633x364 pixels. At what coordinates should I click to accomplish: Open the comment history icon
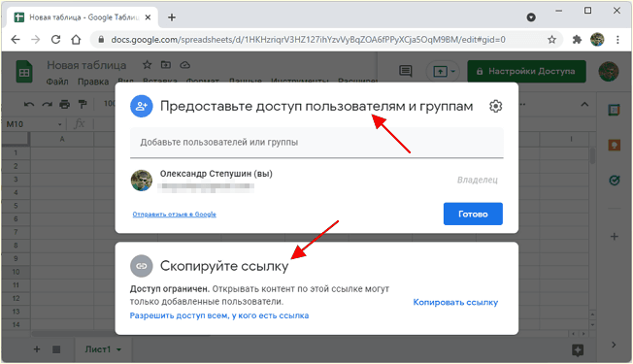pyautogui.click(x=405, y=72)
